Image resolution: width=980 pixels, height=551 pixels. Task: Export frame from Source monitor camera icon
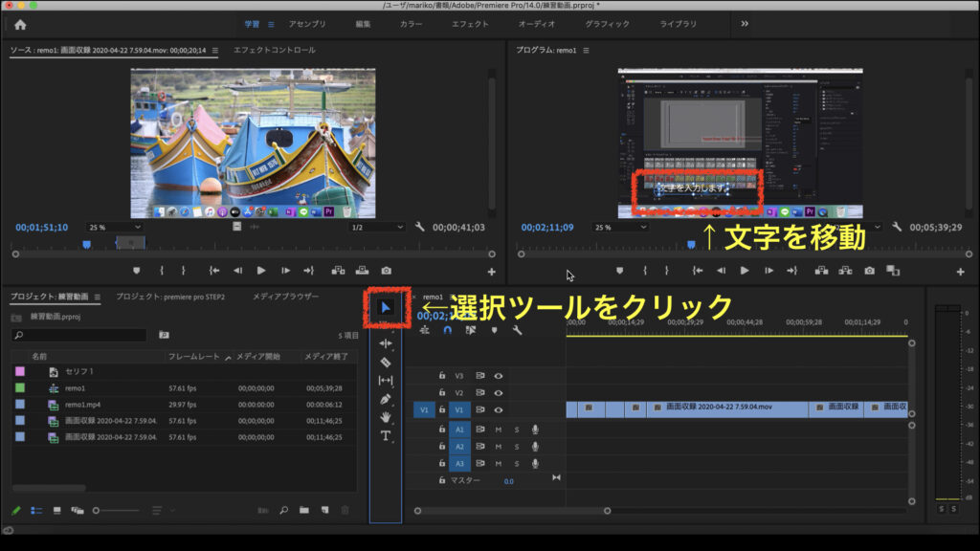pyautogui.click(x=387, y=271)
